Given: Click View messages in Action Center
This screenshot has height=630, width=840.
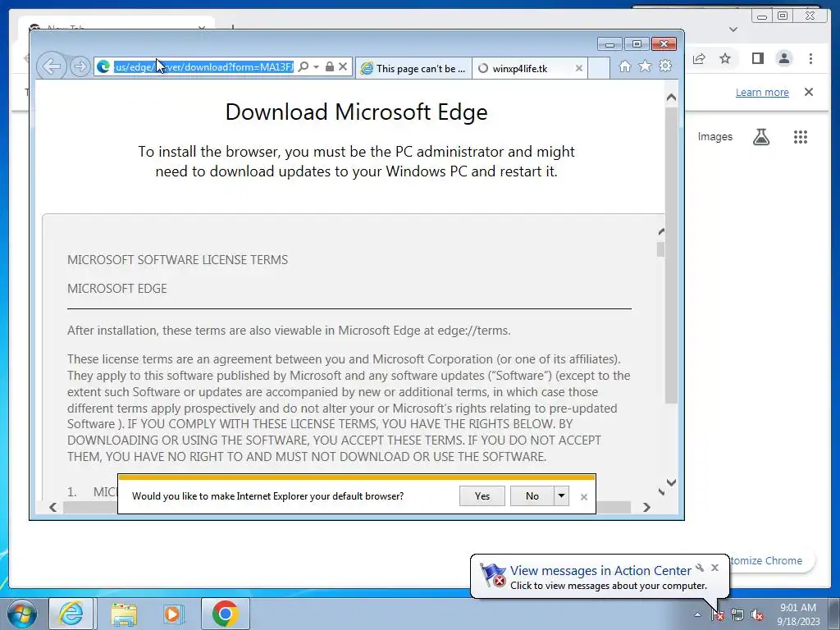Looking at the screenshot, I should (600, 571).
